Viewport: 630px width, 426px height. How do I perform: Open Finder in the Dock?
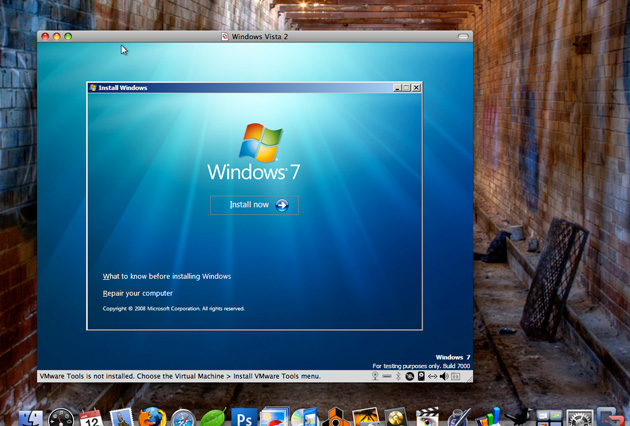(32, 417)
